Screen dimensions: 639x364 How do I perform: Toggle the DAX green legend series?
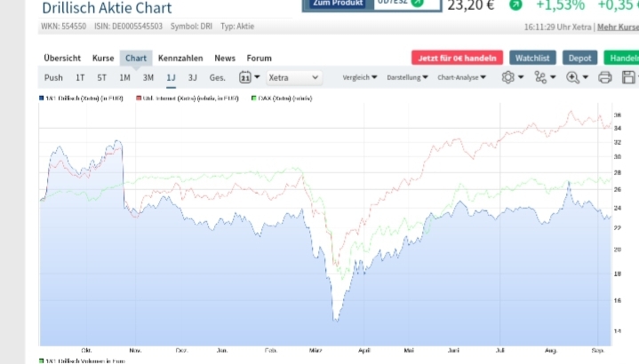click(281, 99)
